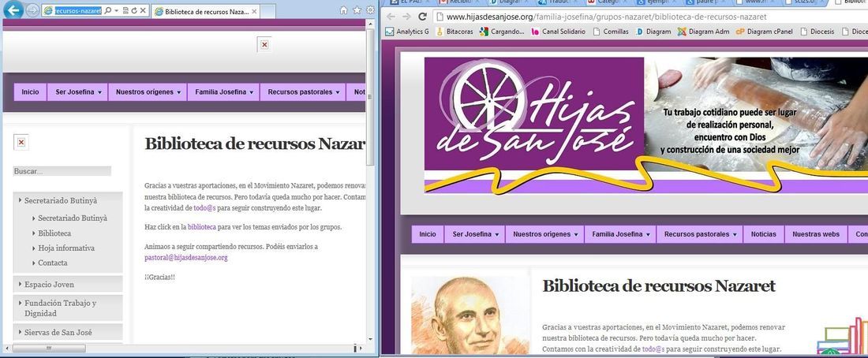Collapse the top-level Secretariado Butinyà sidebar section

point(68,201)
